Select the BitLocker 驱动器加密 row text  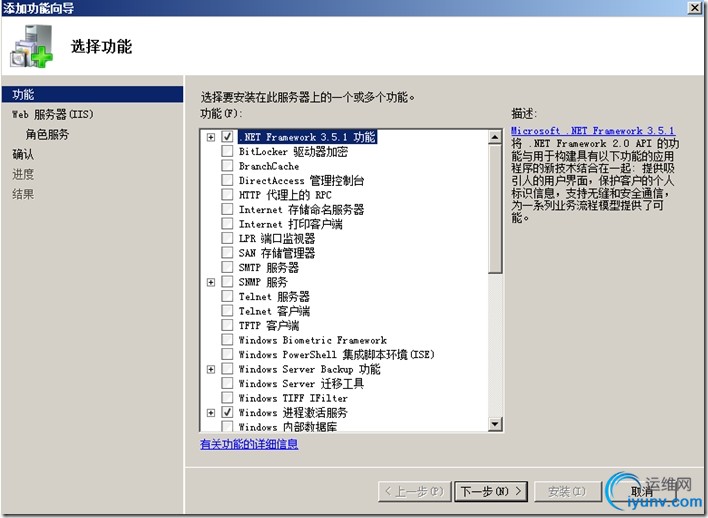293,151
